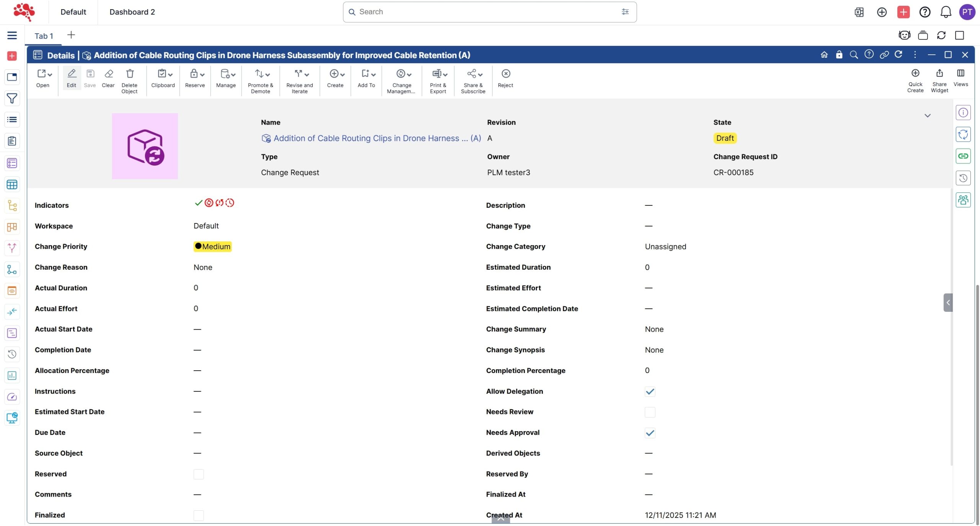Click the filter funnel sidebar icon
Image resolution: width=980 pixels, height=526 pixels.
(x=12, y=98)
